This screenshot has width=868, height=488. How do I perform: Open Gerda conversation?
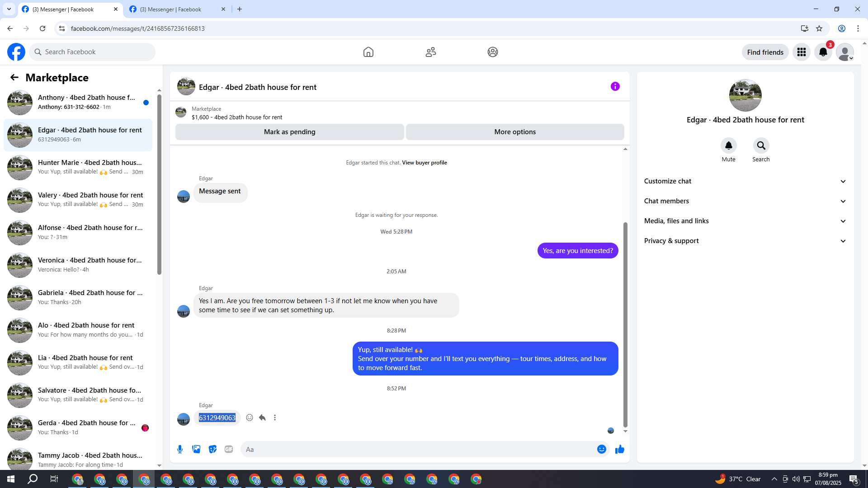(78, 428)
